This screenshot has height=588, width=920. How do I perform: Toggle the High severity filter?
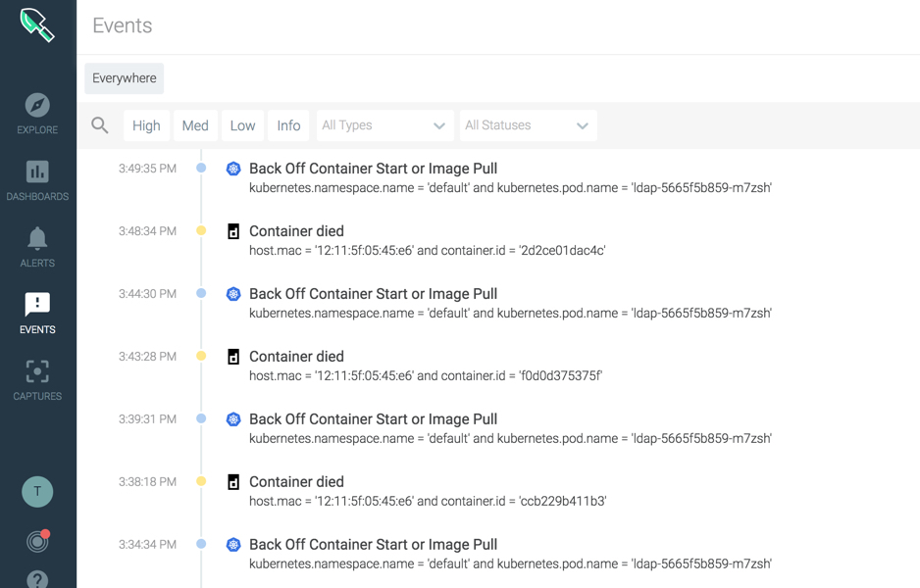point(146,125)
